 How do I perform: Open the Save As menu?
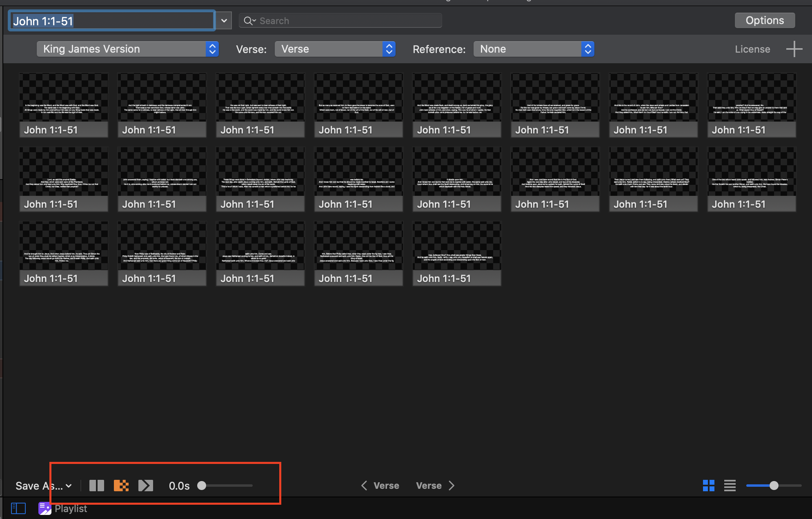[x=44, y=486]
